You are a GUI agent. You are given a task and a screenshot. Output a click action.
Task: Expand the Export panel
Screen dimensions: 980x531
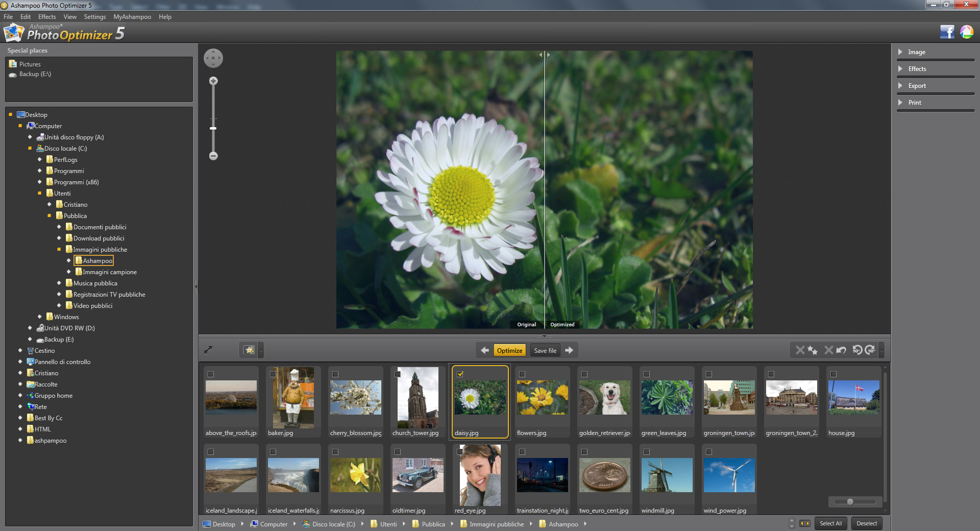click(x=917, y=86)
